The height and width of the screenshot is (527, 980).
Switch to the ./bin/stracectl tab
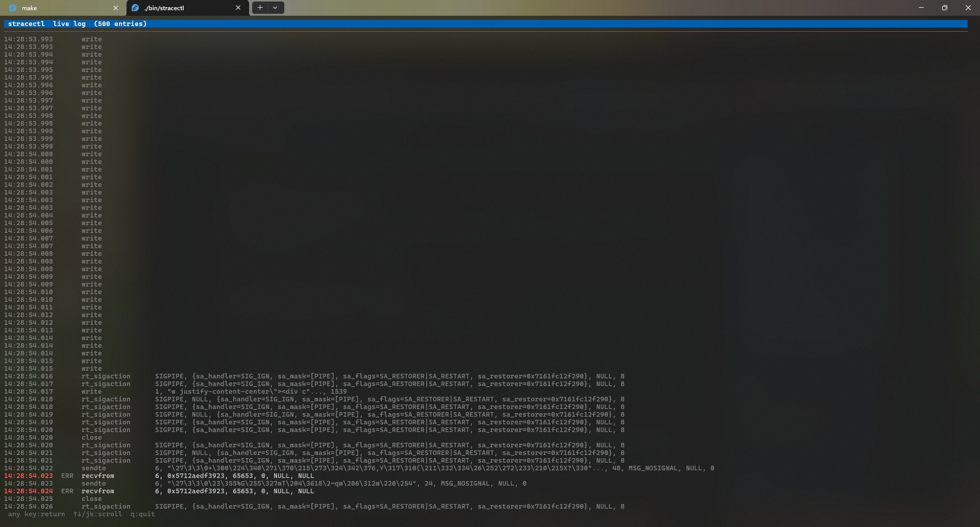tap(179, 8)
